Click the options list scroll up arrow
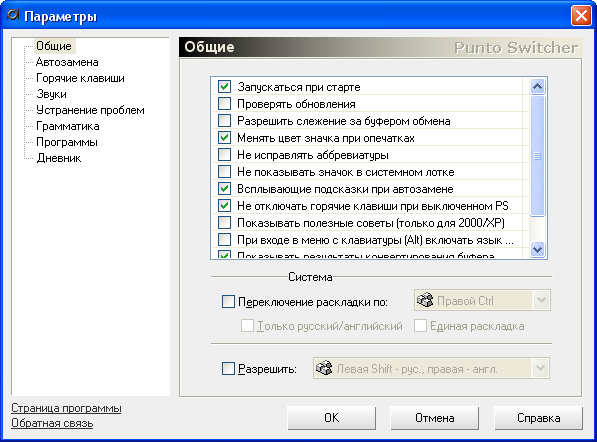 [x=537, y=86]
